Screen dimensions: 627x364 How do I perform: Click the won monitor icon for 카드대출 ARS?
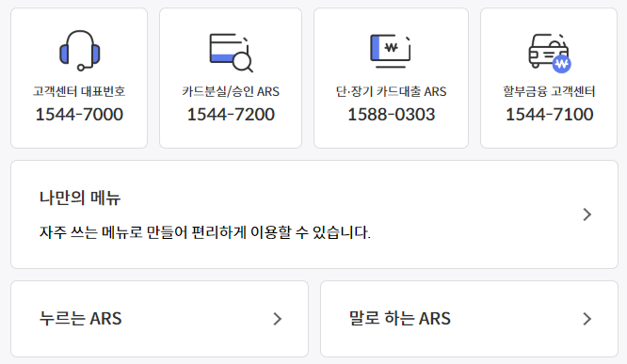click(x=391, y=51)
